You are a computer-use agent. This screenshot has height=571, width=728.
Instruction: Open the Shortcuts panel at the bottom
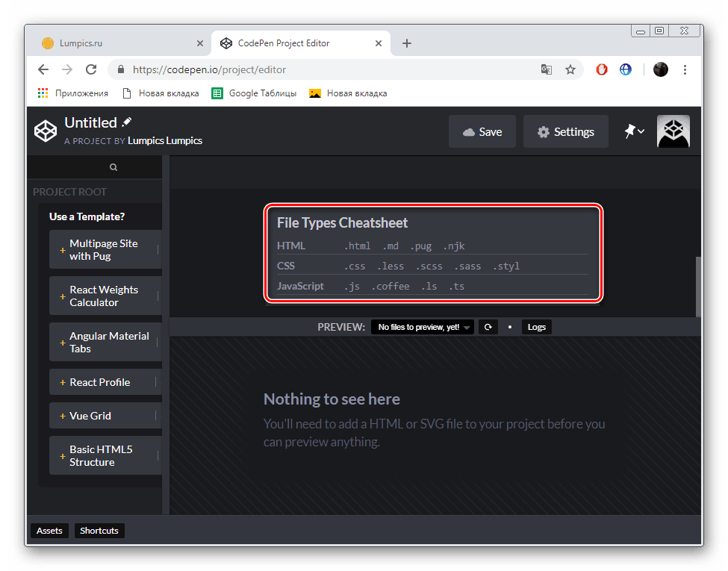[x=99, y=531]
